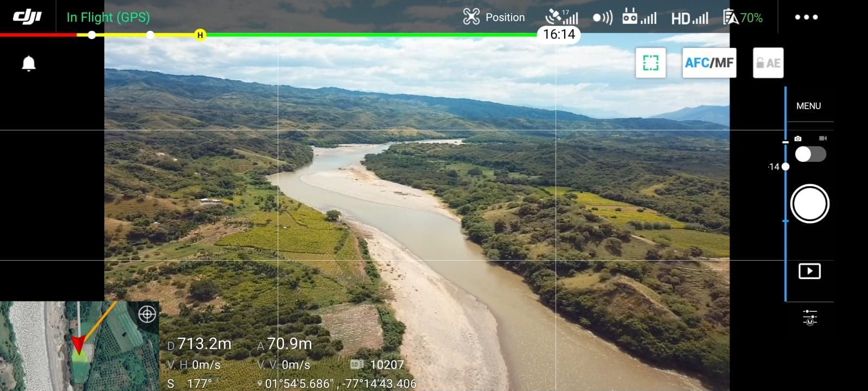Tap red aircraft arrow on map
The width and height of the screenshot is (868, 391).
(79, 344)
